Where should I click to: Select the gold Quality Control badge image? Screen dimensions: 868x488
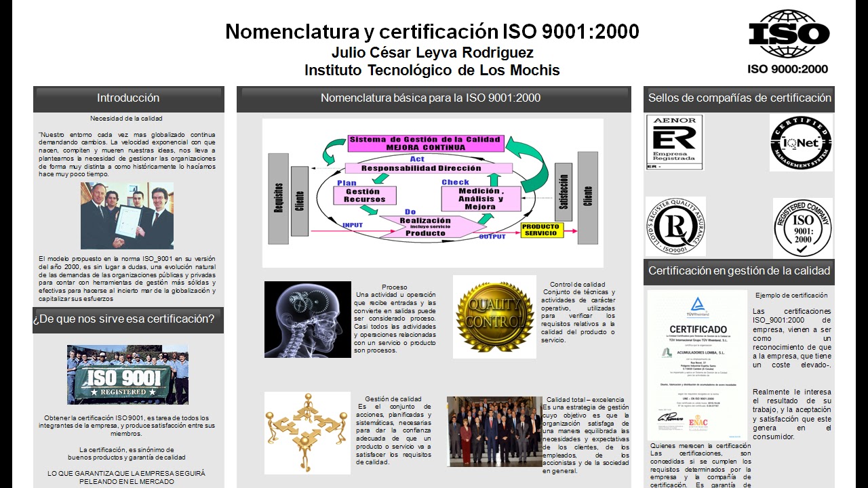click(x=494, y=317)
